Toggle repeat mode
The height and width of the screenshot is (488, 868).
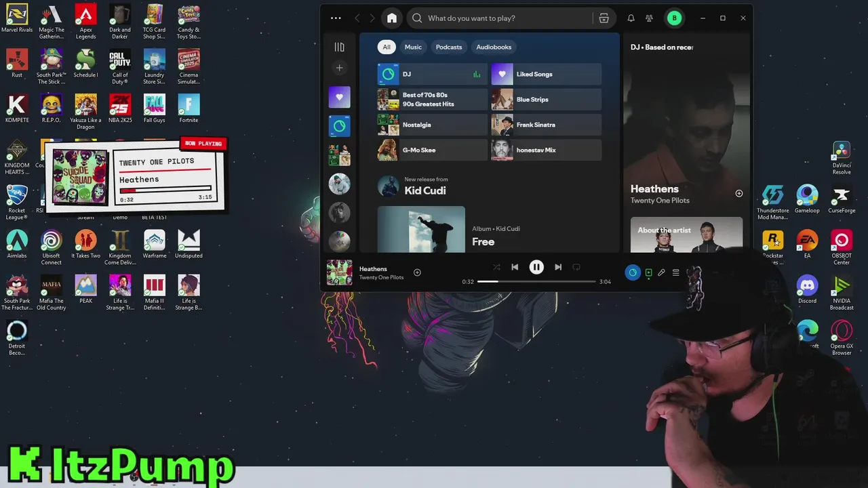576,267
